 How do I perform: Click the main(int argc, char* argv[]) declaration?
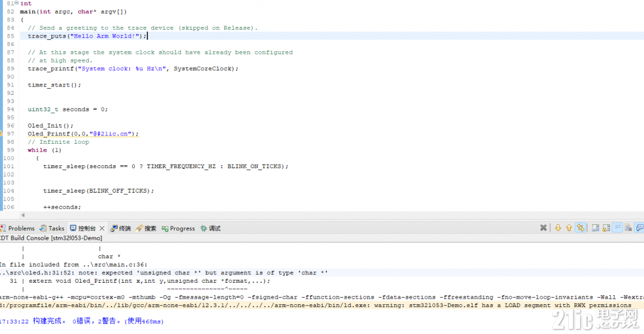(73, 11)
